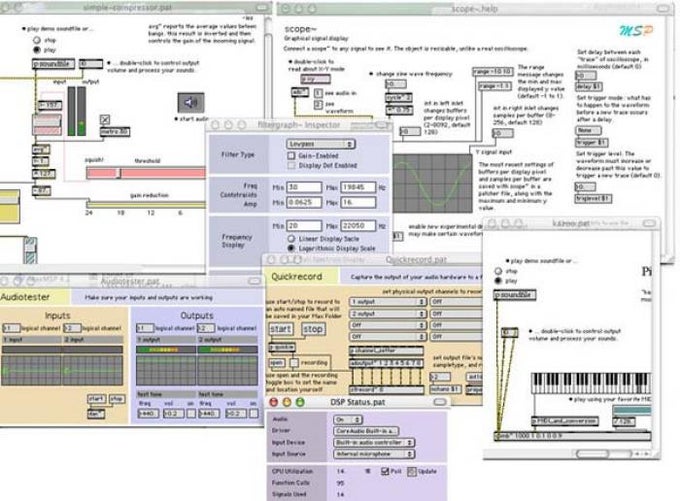Open the 2 output channel dropdown in Quickrecord
Image resolution: width=680 pixels, height=501 pixels.
coord(388,313)
